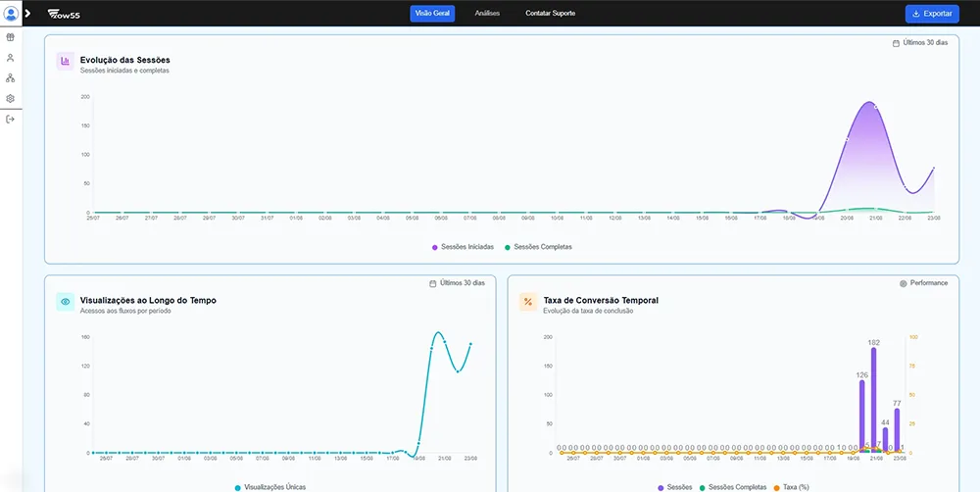980x492 pixels.
Task: Open the user account sidebar icon
Action: [11, 58]
